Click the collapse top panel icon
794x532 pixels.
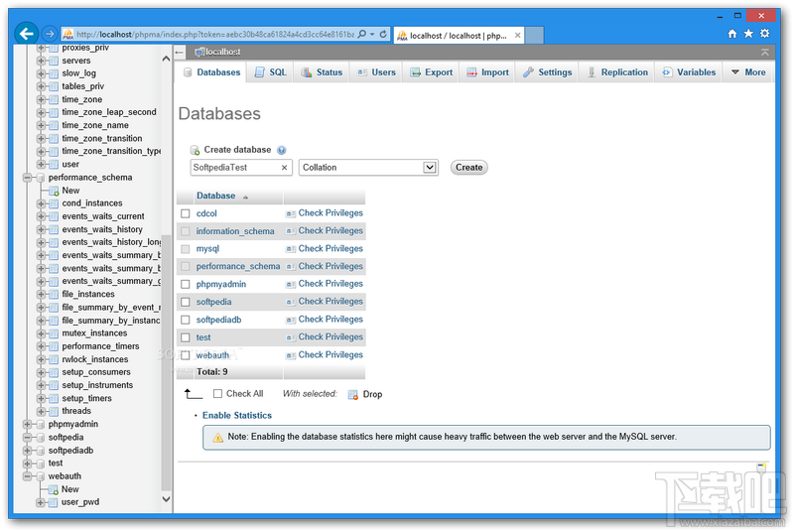pyautogui.click(x=764, y=53)
